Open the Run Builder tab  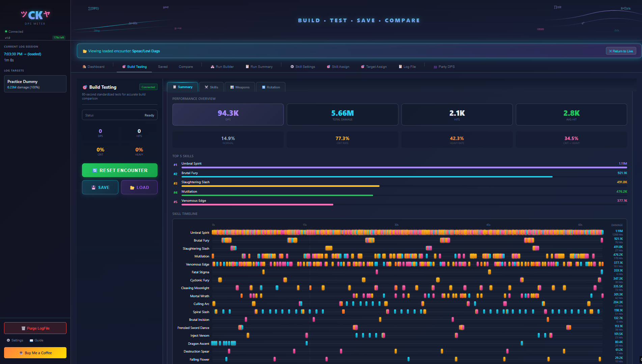[222, 67]
